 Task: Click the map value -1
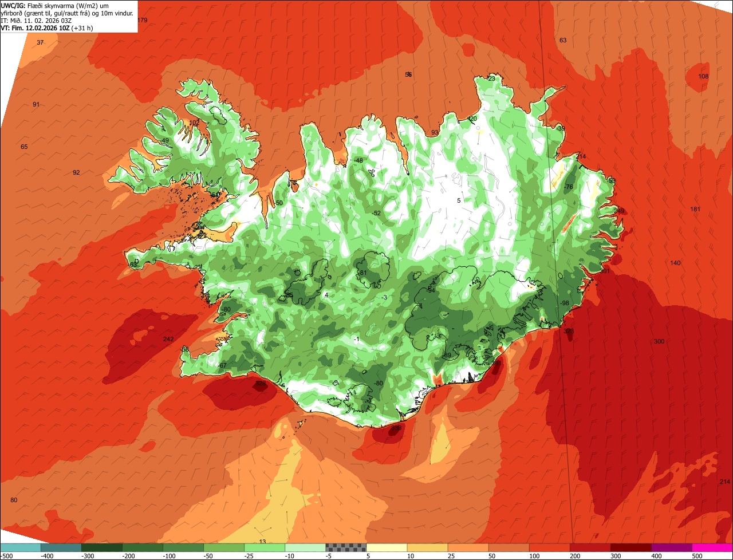click(x=356, y=339)
